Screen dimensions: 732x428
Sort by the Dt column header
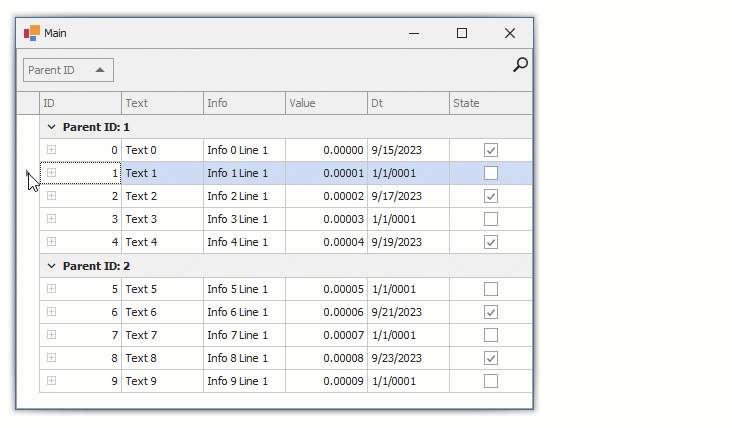tap(408, 103)
